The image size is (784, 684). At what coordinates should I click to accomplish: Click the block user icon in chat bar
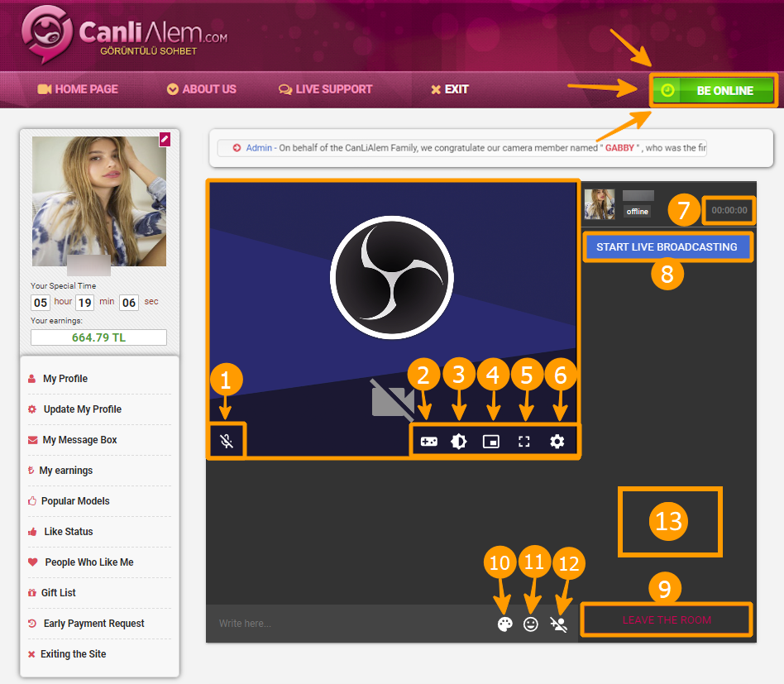tap(558, 624)
